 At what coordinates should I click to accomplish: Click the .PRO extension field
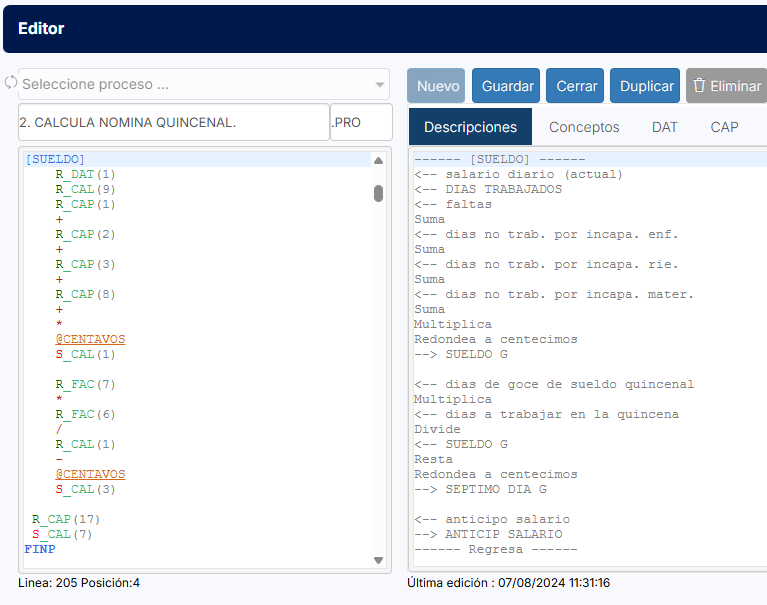(360, 122)
